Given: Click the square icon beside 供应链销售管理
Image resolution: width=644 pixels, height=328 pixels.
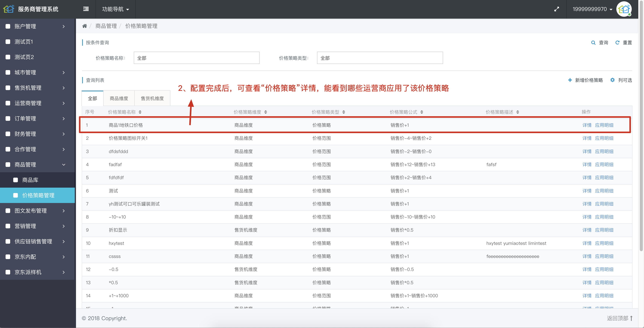Looking at the screenshot, I should (8, 241).
